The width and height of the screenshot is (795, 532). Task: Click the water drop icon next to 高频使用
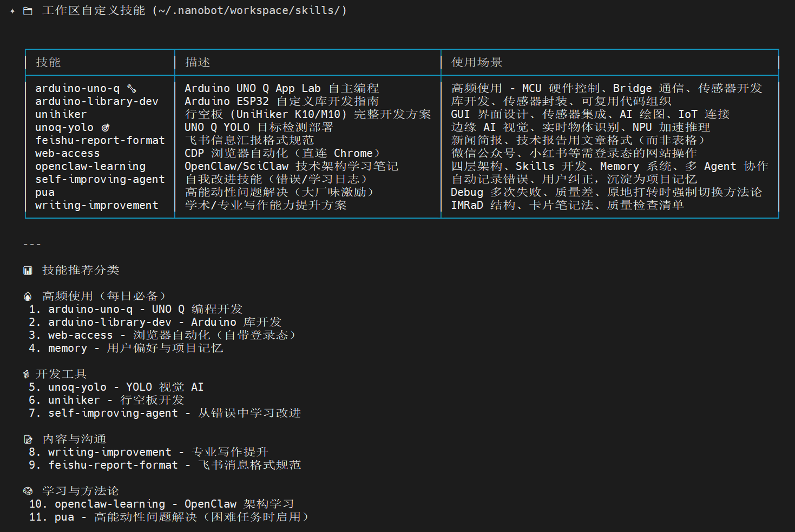[28, 295]
